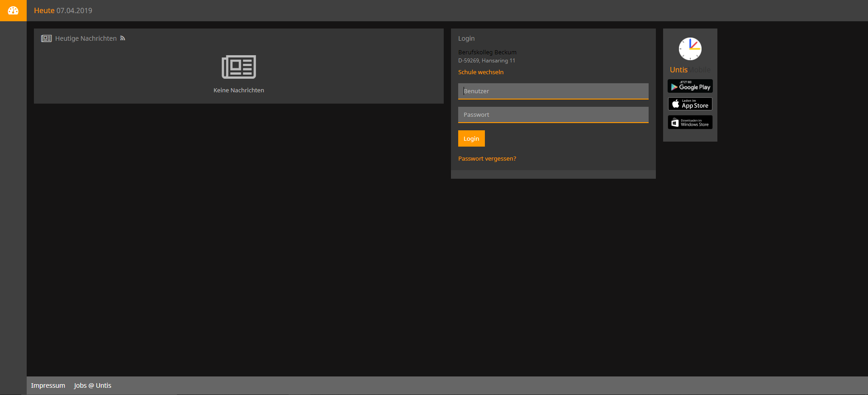Click the Heute 07.04.2019 date header
The height and width of the screenshot is (395, 868).
(63, 10)
